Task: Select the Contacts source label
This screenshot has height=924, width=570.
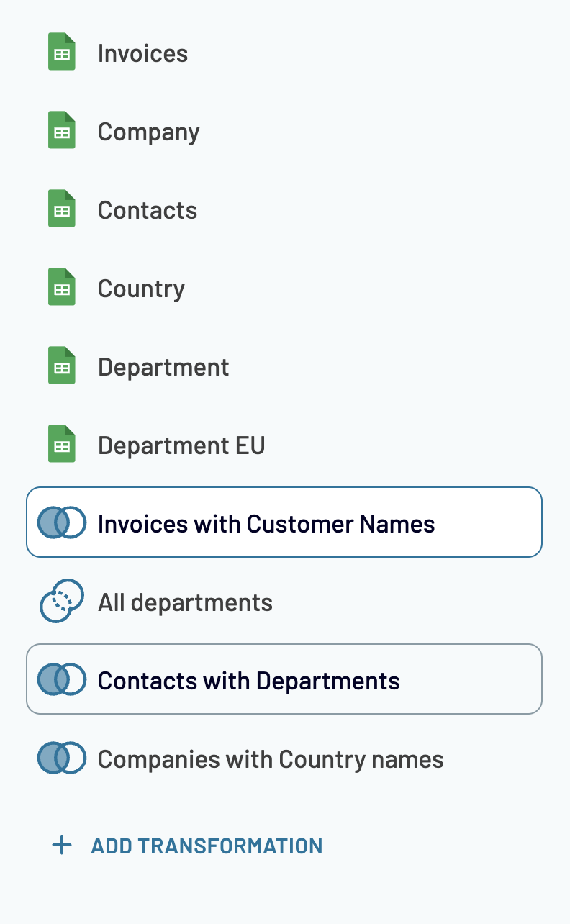Action: click(x=147, y=210)
